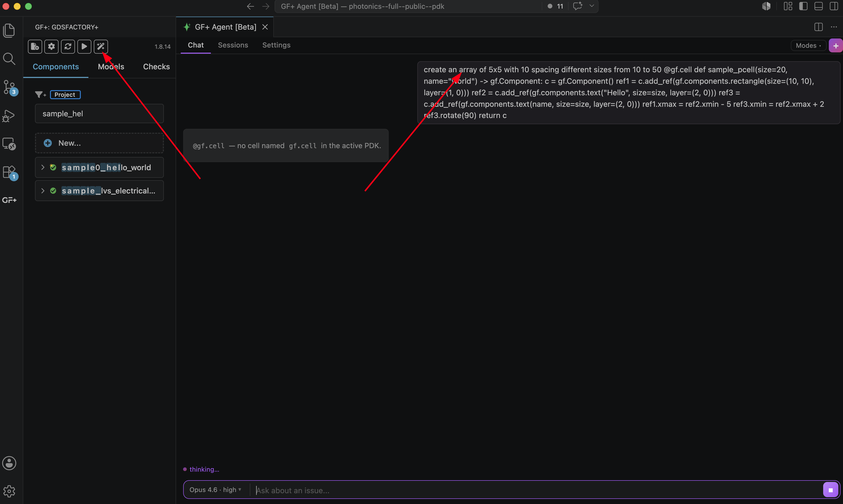Image resolution: width=843 pixels, height=504 pixels.
Task: Open the GF+ sidebar view
Action: click(x=9, y=200)
